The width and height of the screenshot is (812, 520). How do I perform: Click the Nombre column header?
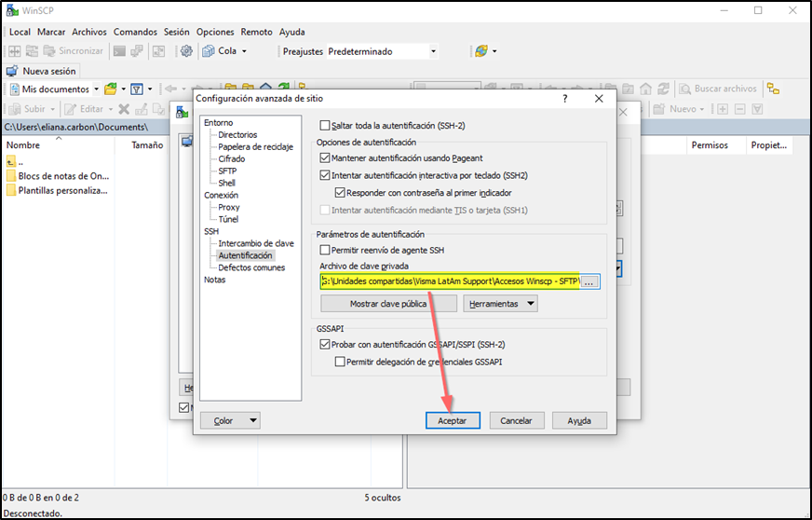click(x=59, y=145)
